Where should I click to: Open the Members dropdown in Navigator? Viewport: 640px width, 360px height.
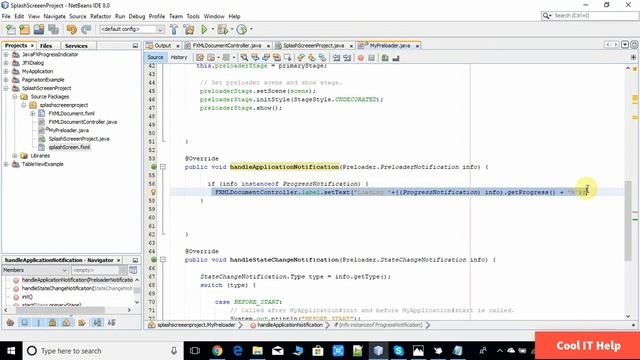tap(35, 270)
